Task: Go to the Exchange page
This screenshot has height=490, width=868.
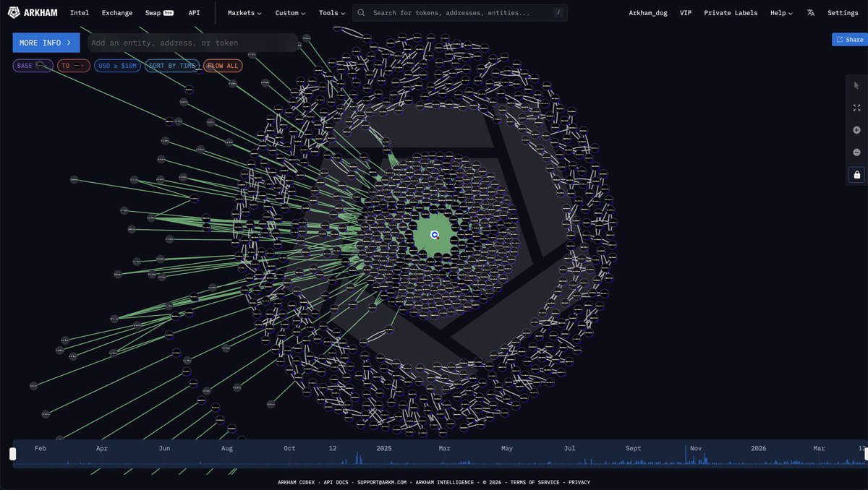Action: [x=117, y=13]
